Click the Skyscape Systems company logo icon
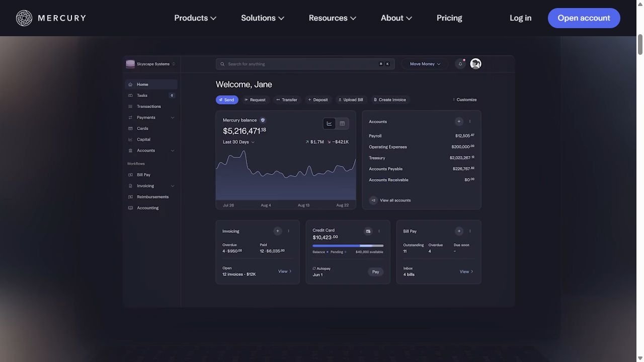Screen dimensions: 644x362 pos(130,64)
